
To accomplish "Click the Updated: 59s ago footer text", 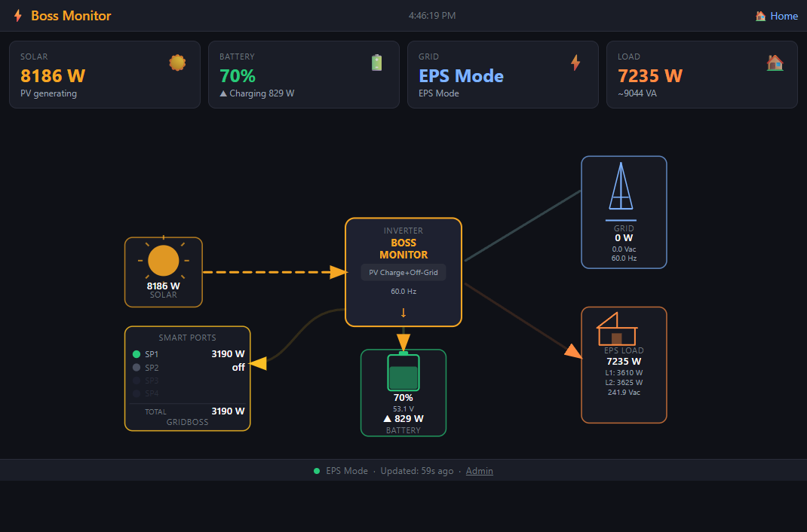I will (417, 471).
